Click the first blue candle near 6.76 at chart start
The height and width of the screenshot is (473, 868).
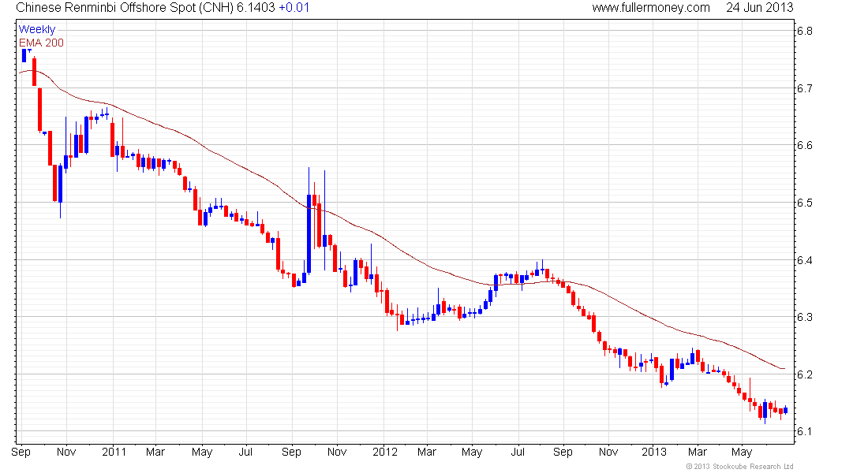(x=24, y=55)
